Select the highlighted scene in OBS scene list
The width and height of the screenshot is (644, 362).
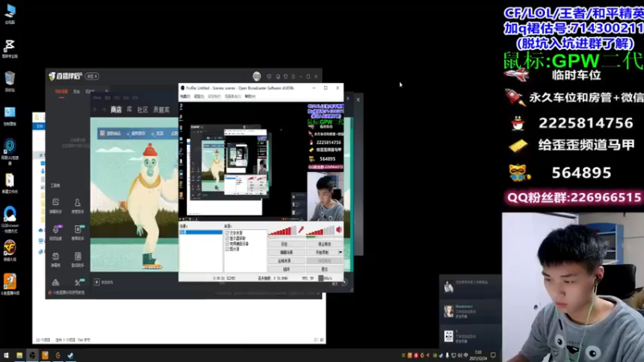pyautogui.click(x=200, y=232)
